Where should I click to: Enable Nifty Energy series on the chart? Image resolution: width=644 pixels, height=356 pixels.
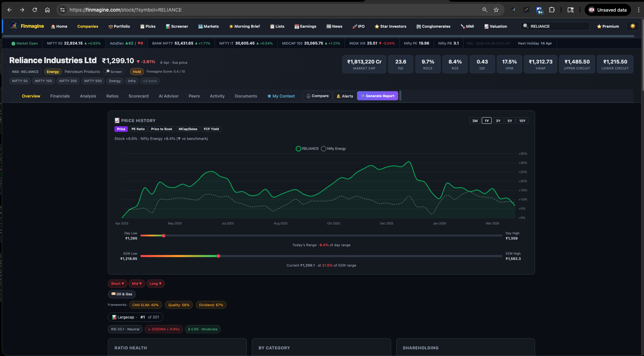click(323, 148)
